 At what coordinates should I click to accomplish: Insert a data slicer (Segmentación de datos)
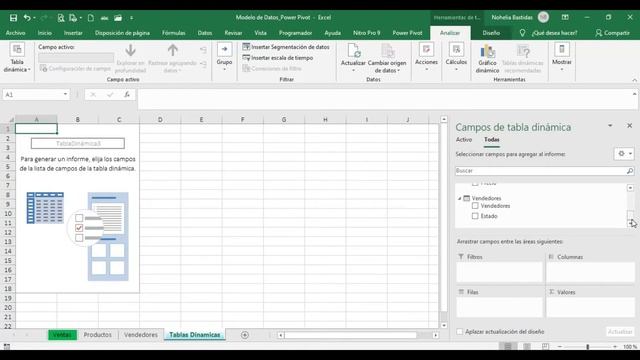[x=286, y=47]
